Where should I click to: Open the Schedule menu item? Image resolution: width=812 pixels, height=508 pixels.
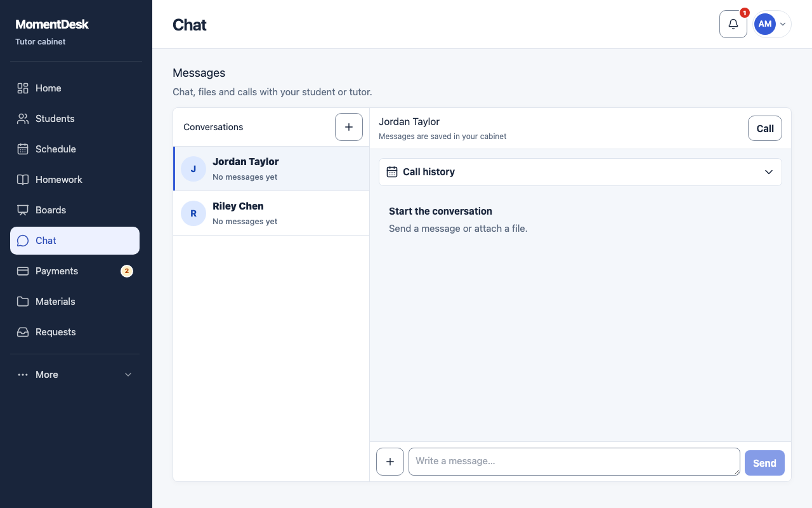click(75, 149)
